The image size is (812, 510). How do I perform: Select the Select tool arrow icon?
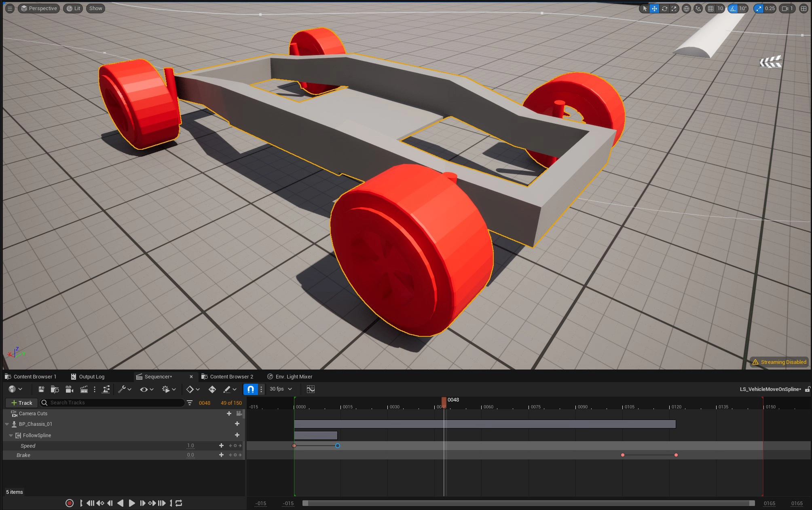(644, 8)
